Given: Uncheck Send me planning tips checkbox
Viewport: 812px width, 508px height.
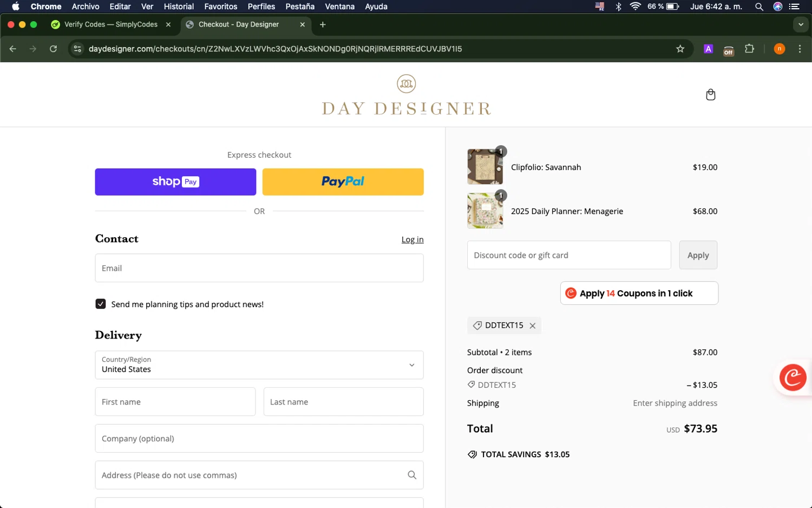Looking at the screenshot, I should [x=101, y=304].
